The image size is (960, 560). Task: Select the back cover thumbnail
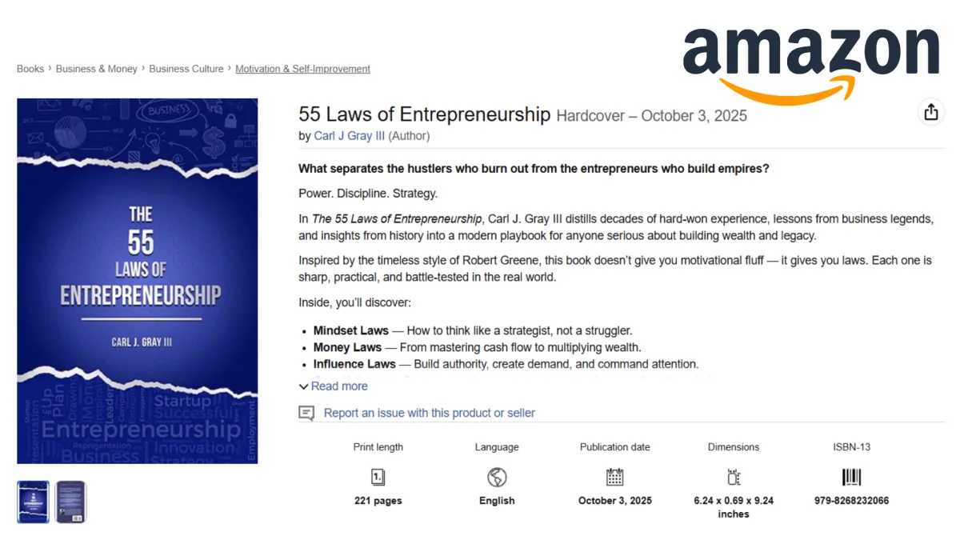coord(70,502)
